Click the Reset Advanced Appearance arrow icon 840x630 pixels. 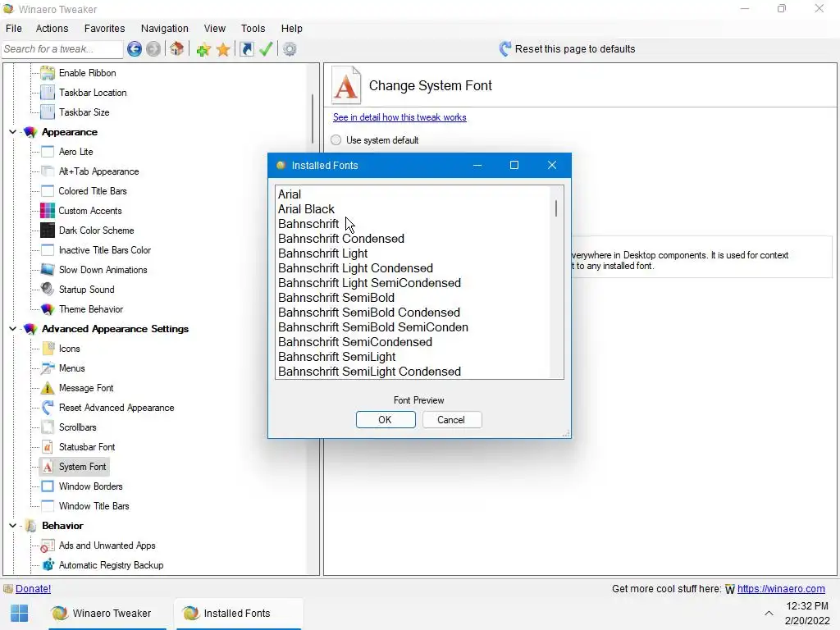click(48, 408)
